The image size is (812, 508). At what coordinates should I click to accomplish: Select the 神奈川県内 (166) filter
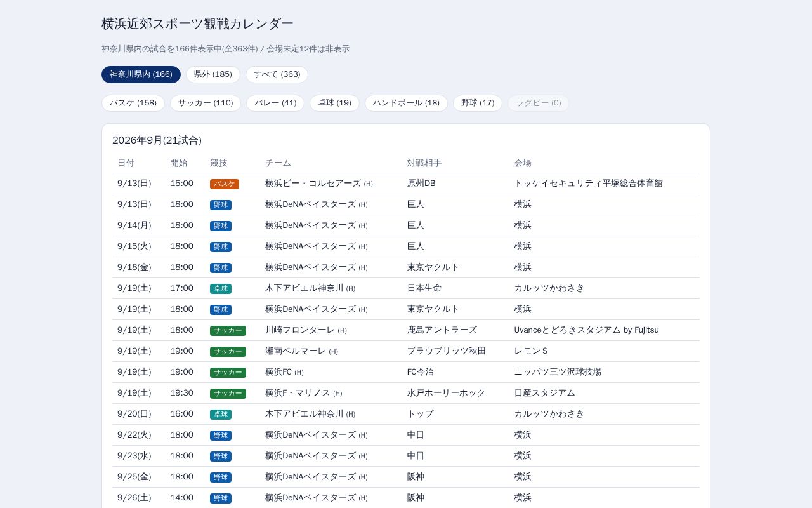[x=141, y=74]
